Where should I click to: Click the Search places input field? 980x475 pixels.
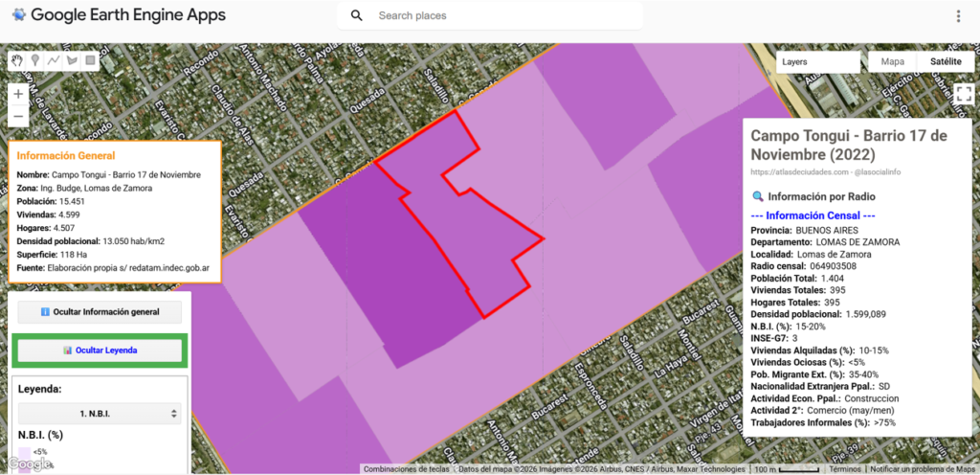(502, 16)
